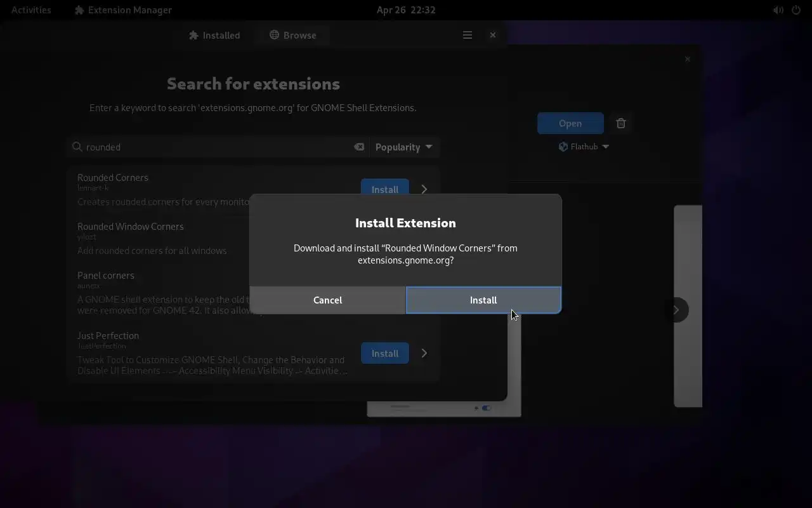812x508 pixels.
Task: Confirm Install in the Install Extension dialog
Action: coord(483,300)
